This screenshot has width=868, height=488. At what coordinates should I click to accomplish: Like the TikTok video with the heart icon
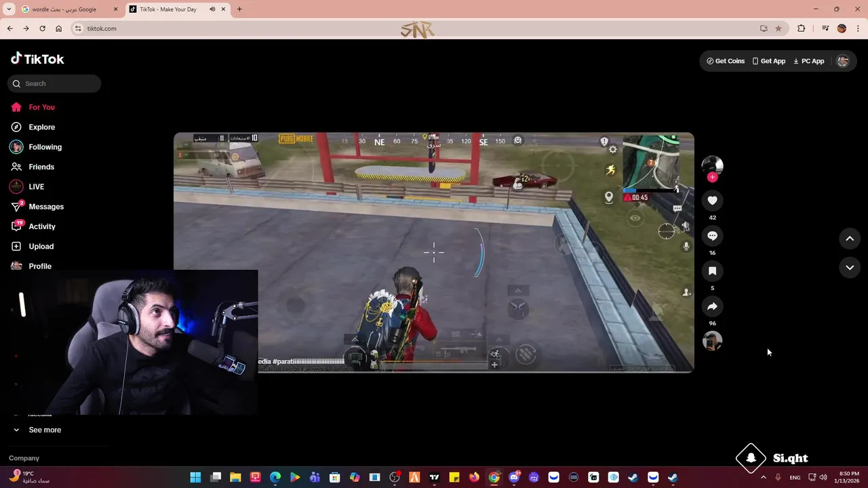(712, 201)
